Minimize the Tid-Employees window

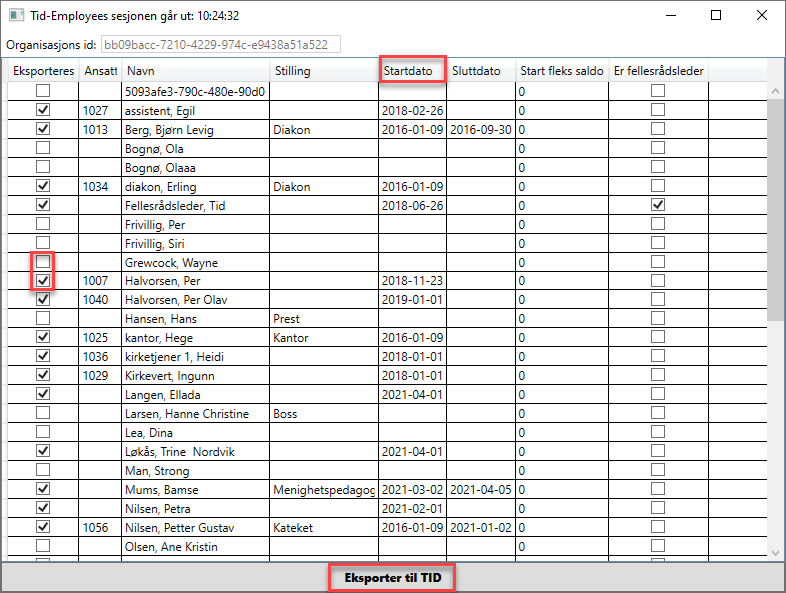(x=671, y=15)
